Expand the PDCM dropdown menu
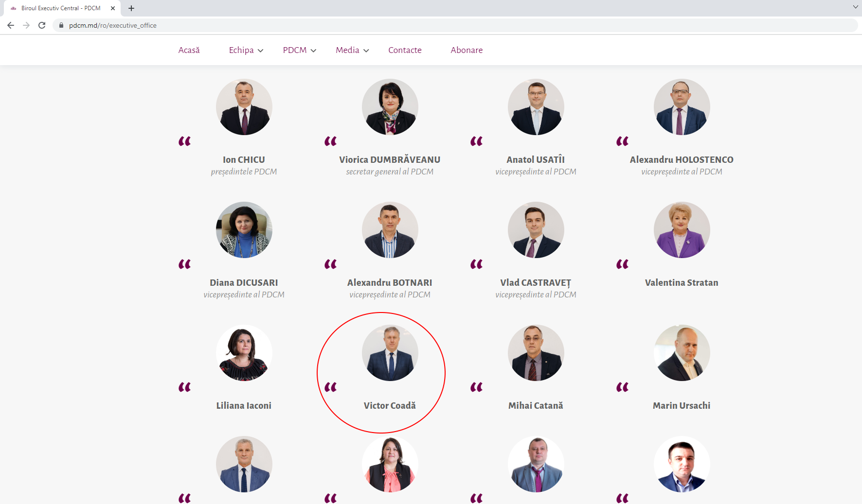The width and height of the screenshot is (862, 504). point(300,50)
